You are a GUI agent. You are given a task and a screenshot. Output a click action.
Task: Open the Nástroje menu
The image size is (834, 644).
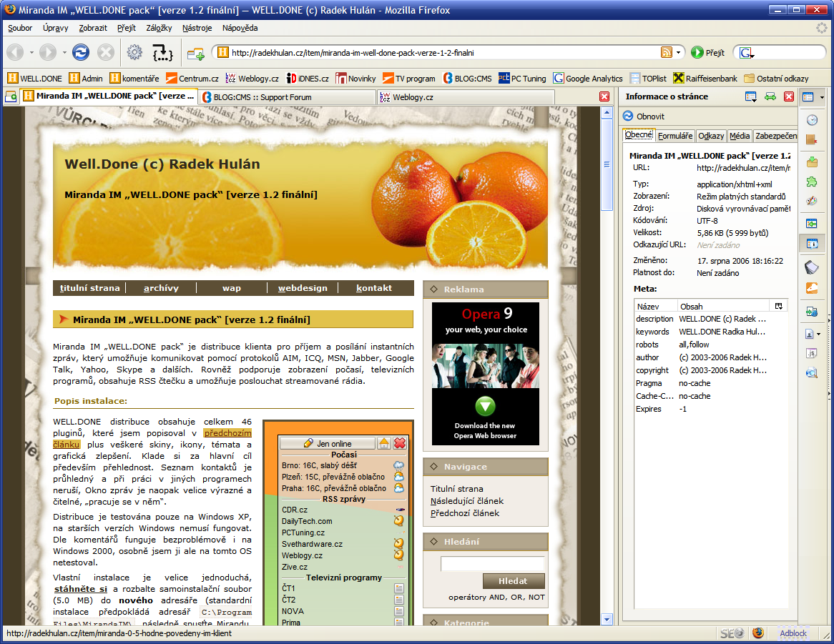click(x=197, y=28)
